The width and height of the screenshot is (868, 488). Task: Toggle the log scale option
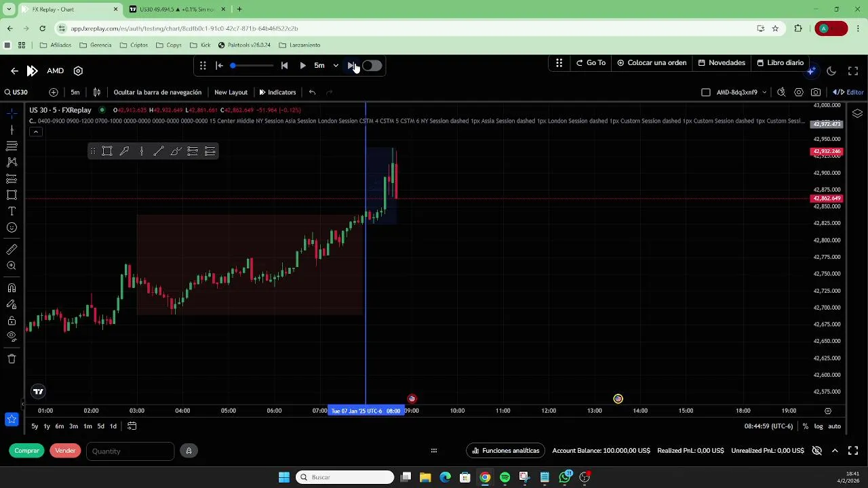(818, 426)
